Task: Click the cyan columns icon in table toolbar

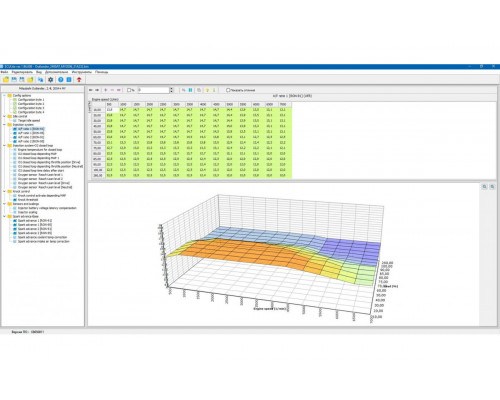Action: [191, 90]
